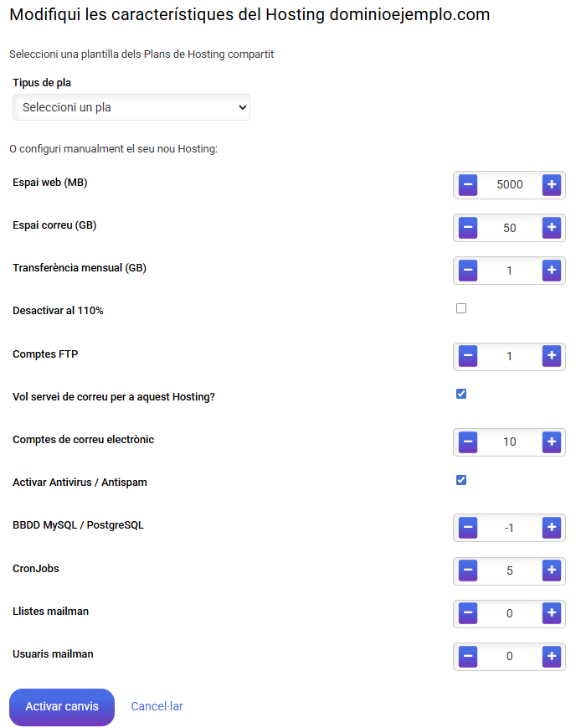This screenshot has width=581, height=728.
Task: Increase Espai web (MB) with plus button
Action: point(551,185)
